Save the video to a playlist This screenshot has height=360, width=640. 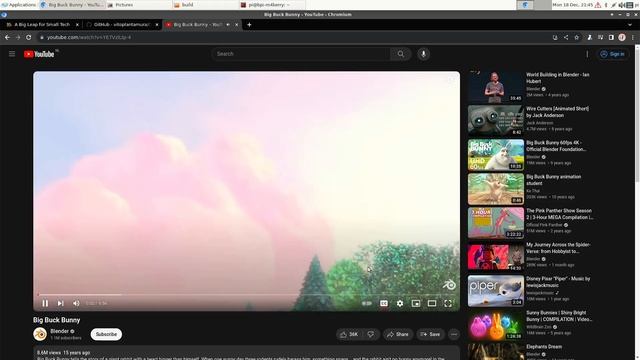point(430,334)
